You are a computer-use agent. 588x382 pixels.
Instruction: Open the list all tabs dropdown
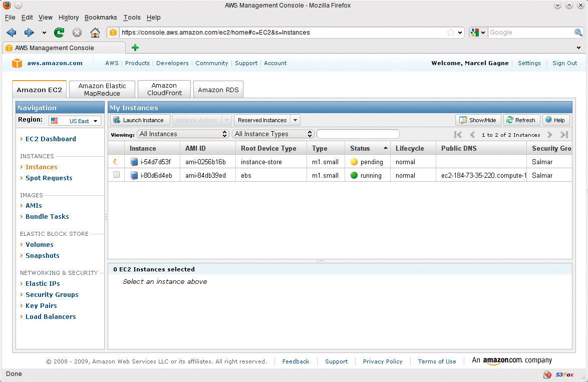coord(578,48)
